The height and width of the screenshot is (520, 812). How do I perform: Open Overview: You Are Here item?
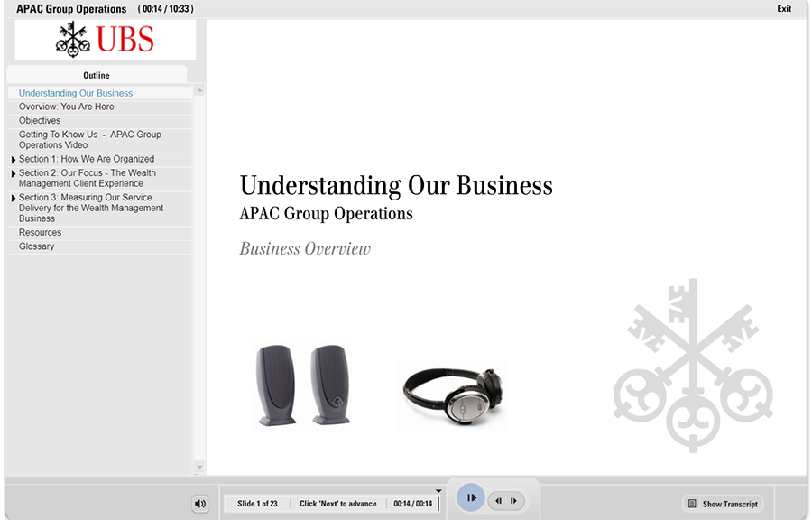click(67, 107)
